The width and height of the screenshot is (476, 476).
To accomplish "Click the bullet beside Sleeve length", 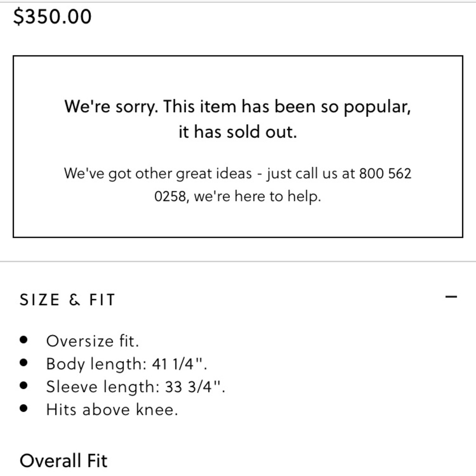I will click(x=24, y=386).
